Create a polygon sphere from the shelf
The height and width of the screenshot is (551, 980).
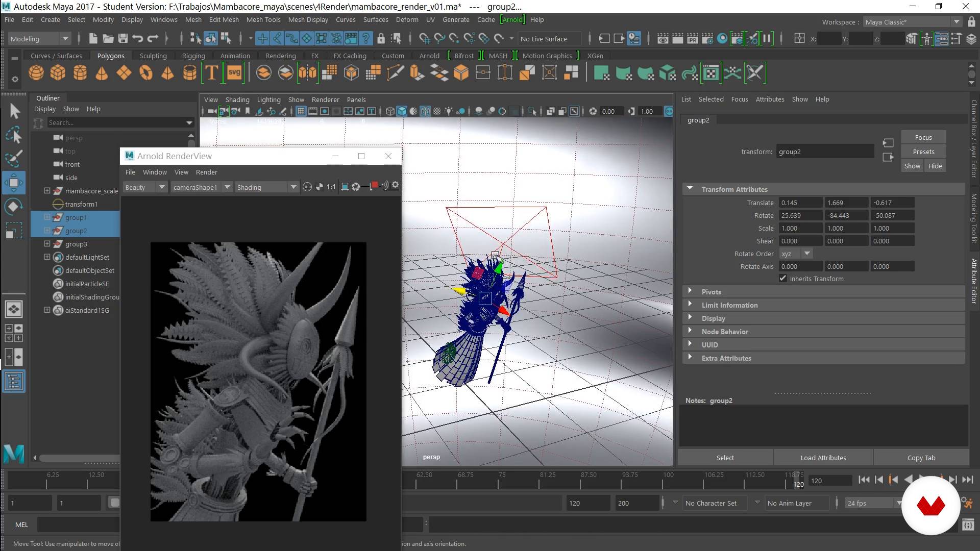(x=36, y=73)
